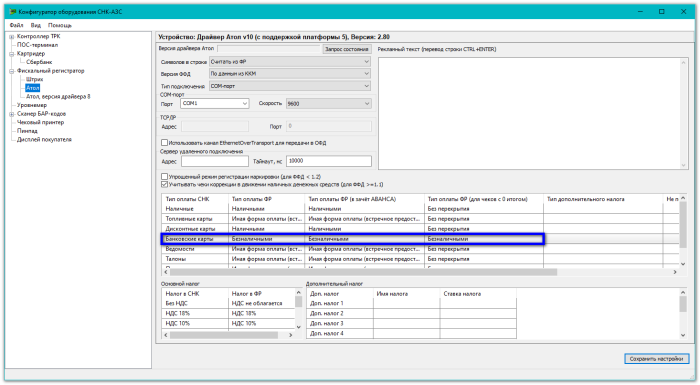This screenshot has height=385, width=700.
Task: Click the payment table horizontal scrollbar
Action: tap(420, 272)
